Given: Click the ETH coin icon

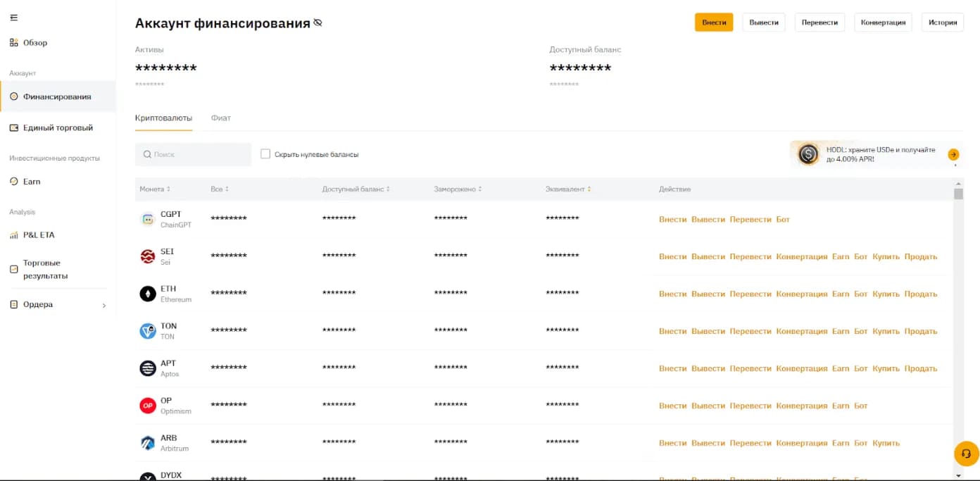Looking at the screenshot, I should [148, 294].
